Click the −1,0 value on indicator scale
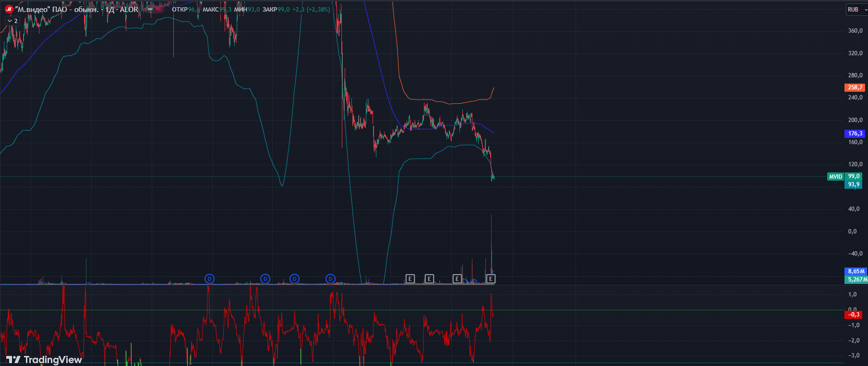 point(854,325)
